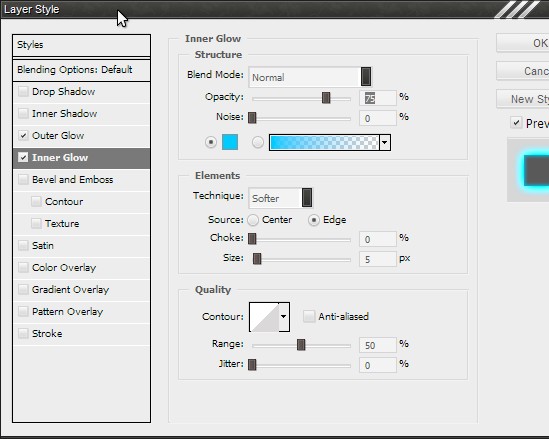Focus the Choke percent field
Screen dimensions: 549x439
(x=378, y=239)
